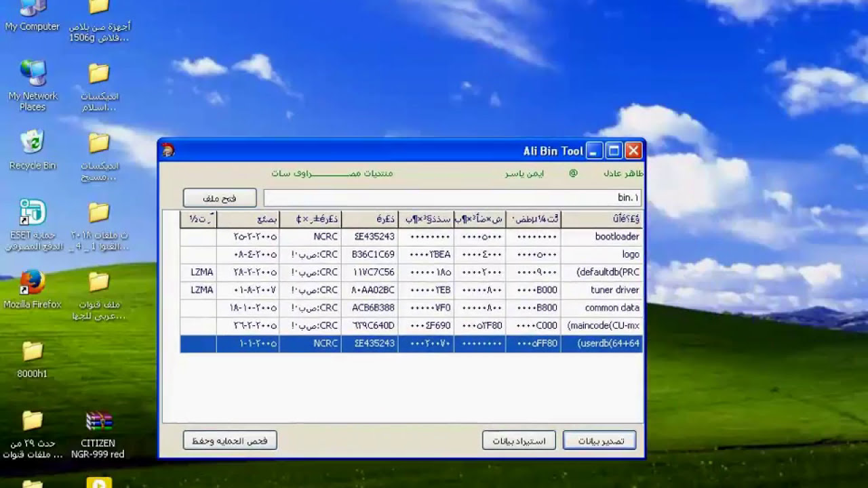Open the Recycle Bin icon

tap(33, 150)
